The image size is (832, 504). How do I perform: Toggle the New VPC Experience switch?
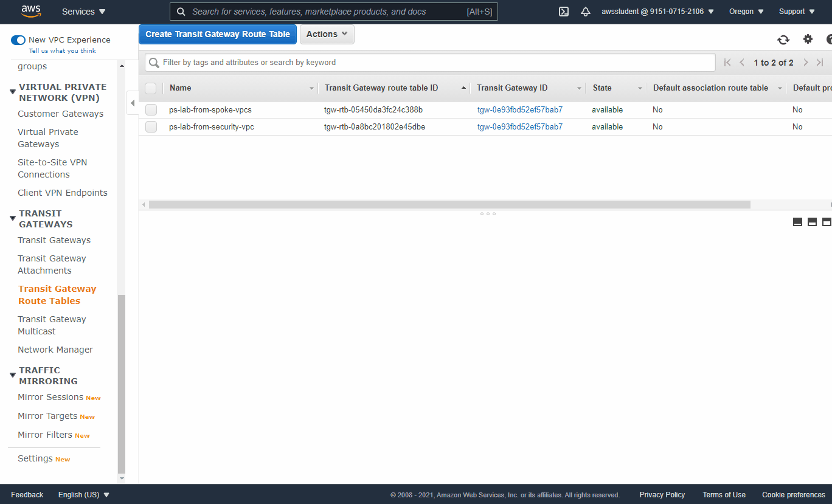[x=18, y=40]
